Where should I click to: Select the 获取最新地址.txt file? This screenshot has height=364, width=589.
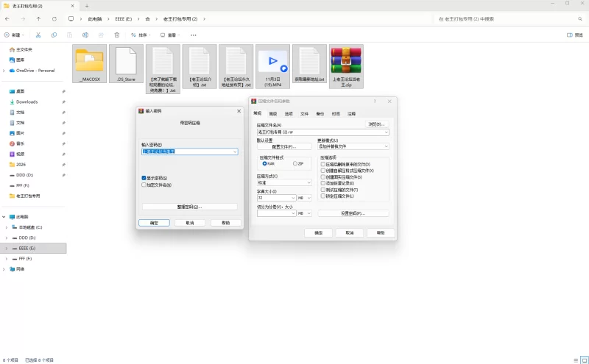tap(309, 63)
